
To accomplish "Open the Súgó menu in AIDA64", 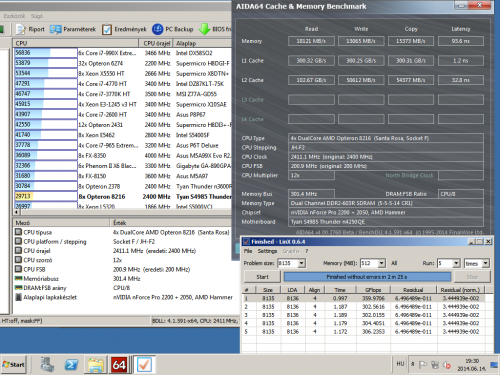I will [37, 16].
